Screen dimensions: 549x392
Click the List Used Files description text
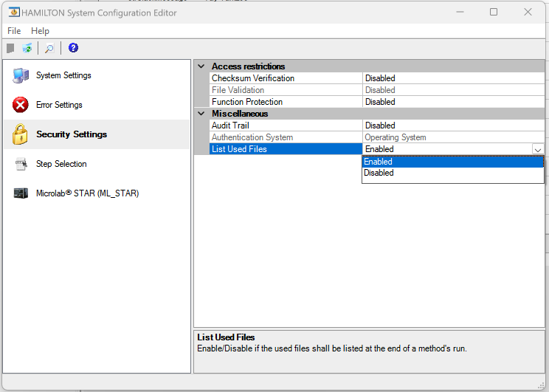pyautogui.click(x=332, y=348)
